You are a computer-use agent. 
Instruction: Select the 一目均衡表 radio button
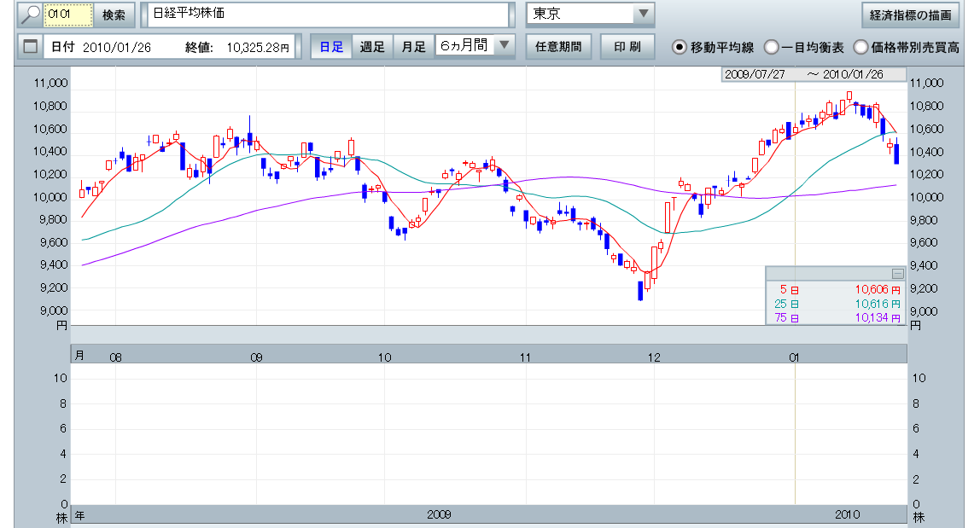pyautogui.click(x=771, y=47)
